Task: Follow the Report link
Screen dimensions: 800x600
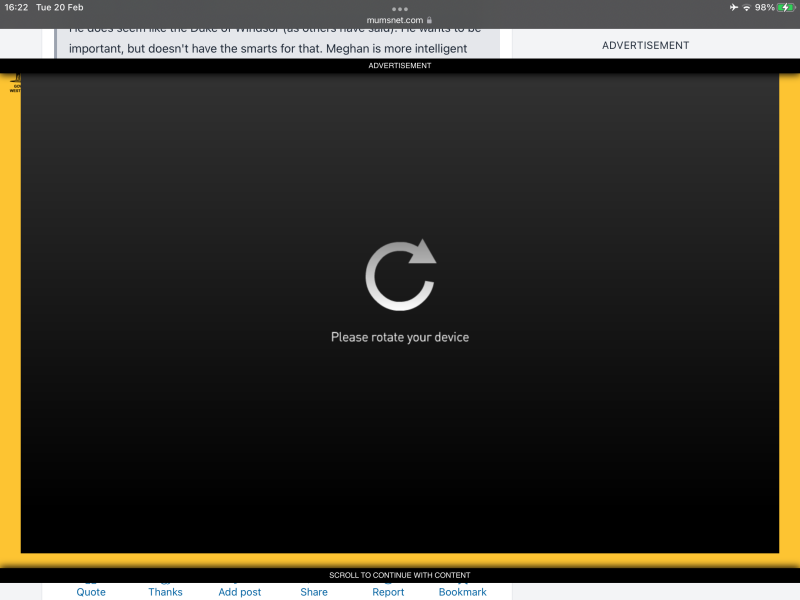Action: [x=388, y=591]
